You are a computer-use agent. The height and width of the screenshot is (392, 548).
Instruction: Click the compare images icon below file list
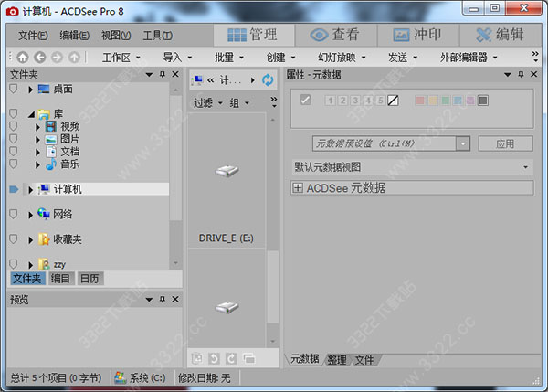(x=248, y=358)
